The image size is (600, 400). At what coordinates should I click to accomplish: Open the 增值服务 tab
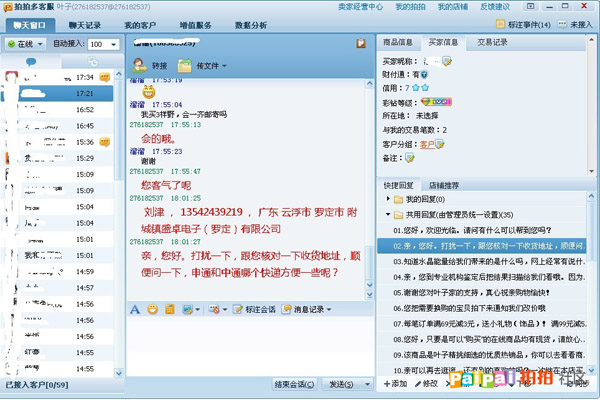point(196,25)
